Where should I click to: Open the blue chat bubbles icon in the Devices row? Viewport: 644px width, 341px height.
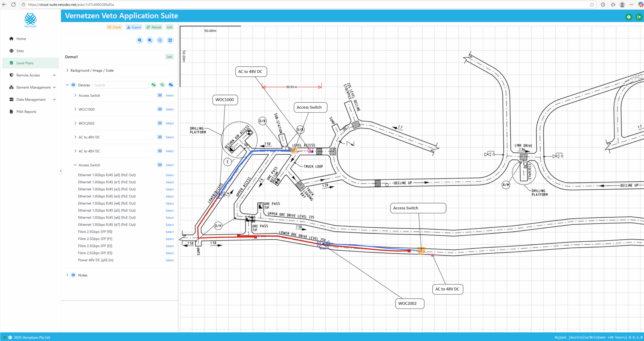click(171, 85)
